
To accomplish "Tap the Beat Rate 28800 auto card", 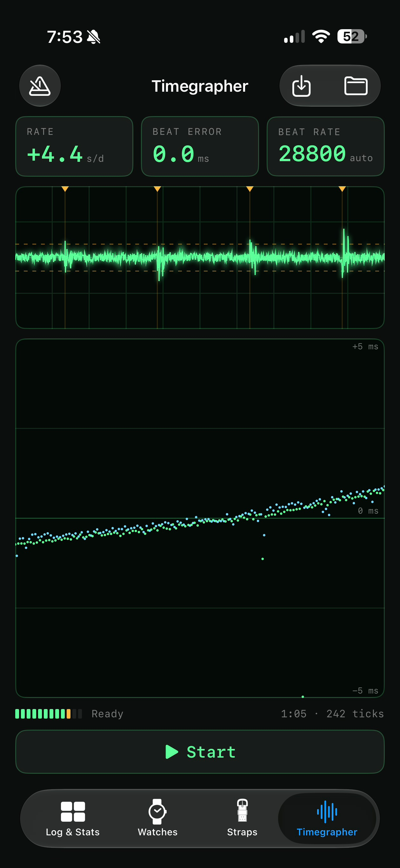I will (x=326, y=146).
